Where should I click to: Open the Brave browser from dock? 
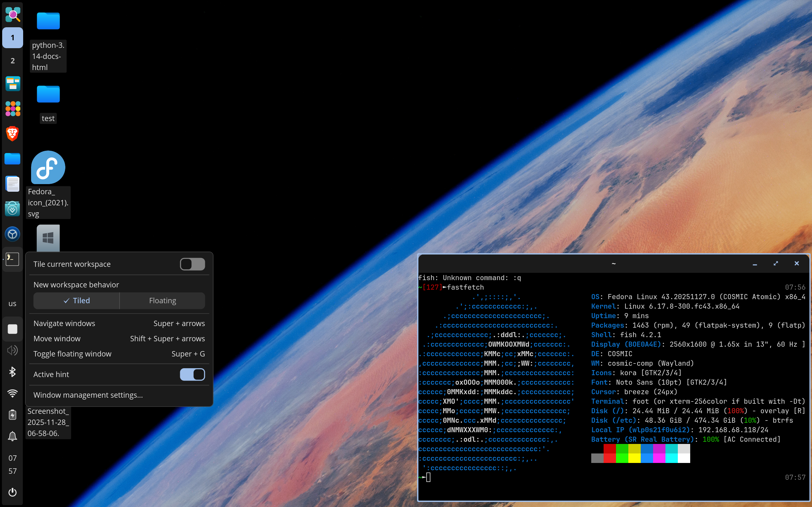point(12,134)
